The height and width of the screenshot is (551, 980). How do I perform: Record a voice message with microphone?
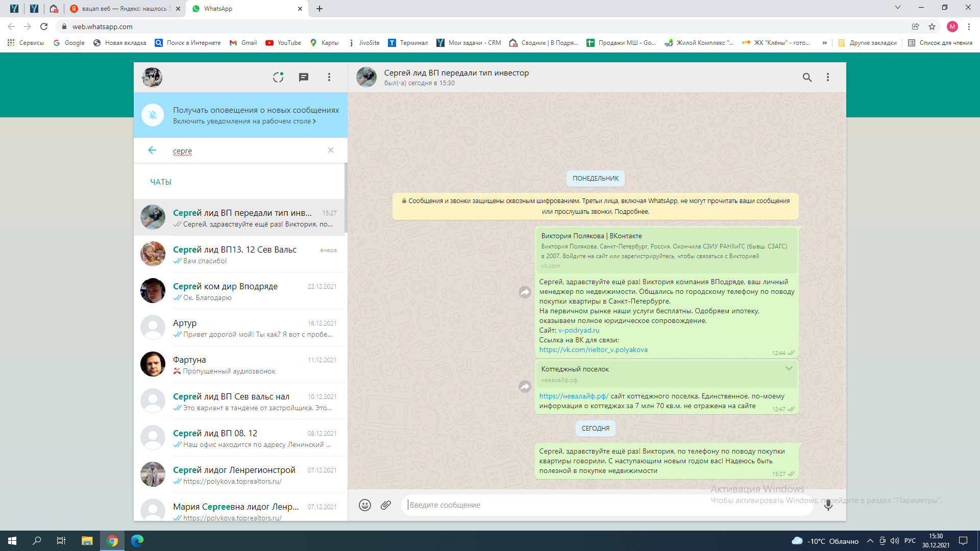point(828,505)
